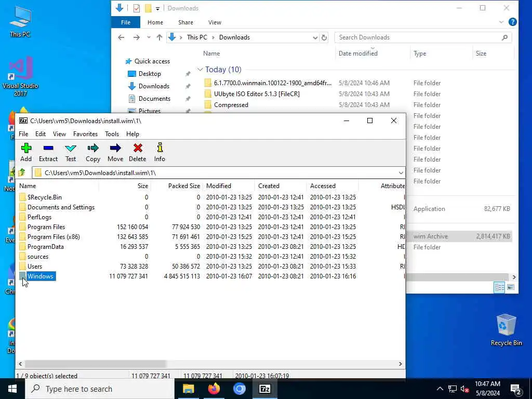Run Test on the archive
The width and height of the screenshot is (532, 399).
coord(71,152)
